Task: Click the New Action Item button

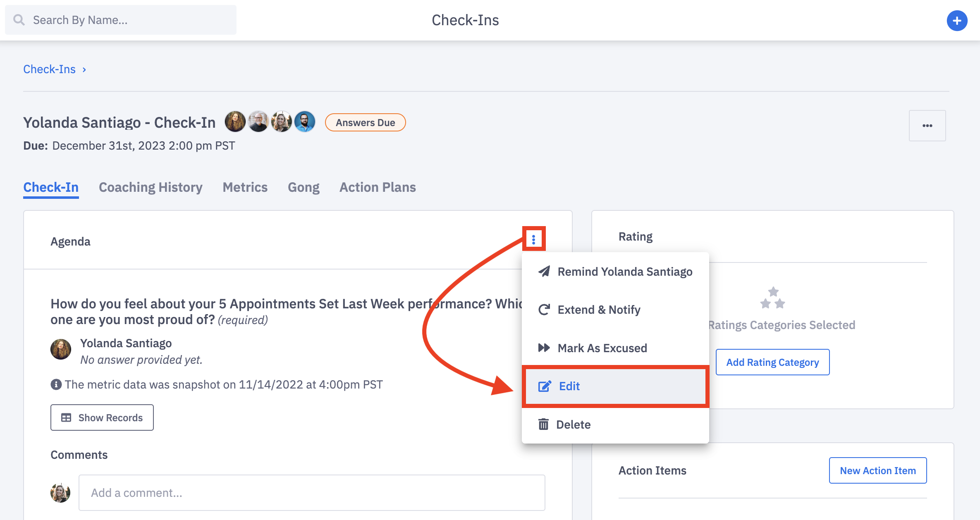Action: 877,470
